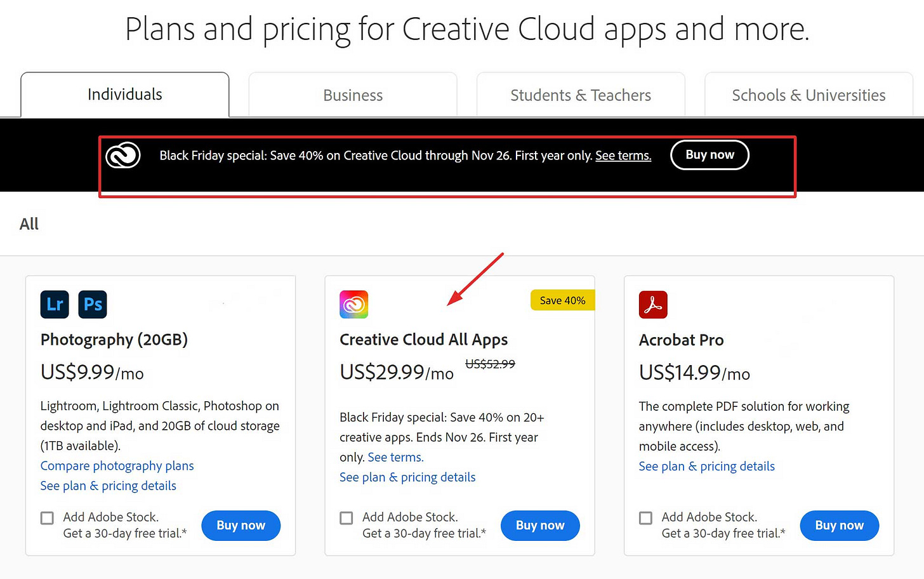This screenshot has width=924, height=579.
Task: Open the Schools & Universities tab
Action: point(808,95)
